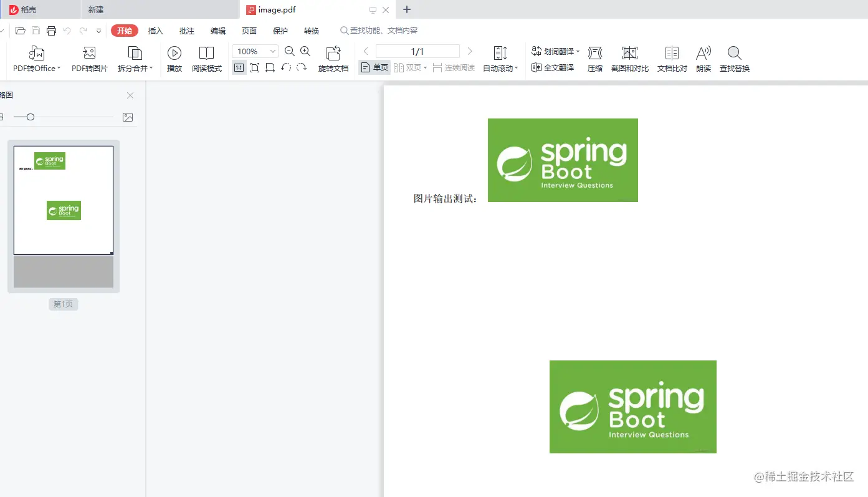
Task: Switch to the 保护 ribbon tab
Action: (280, 31)
